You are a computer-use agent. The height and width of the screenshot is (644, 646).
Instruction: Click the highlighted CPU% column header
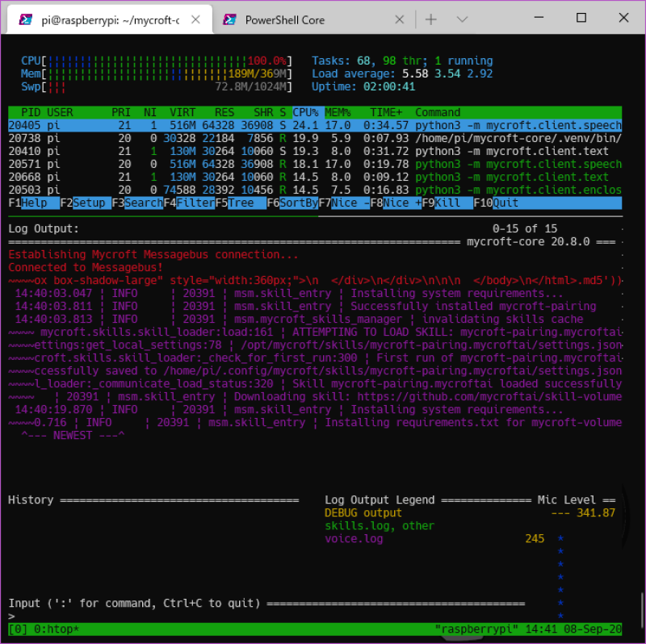point(305,112)
